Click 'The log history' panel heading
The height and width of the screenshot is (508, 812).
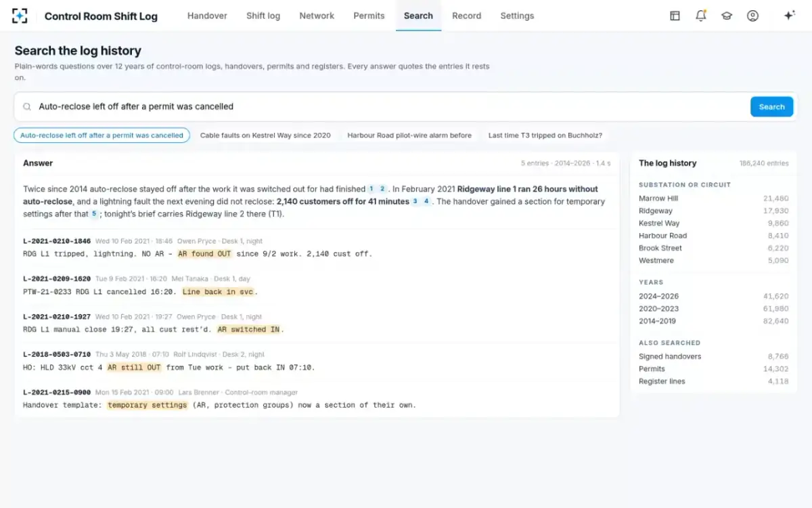(x=667, y=163)
